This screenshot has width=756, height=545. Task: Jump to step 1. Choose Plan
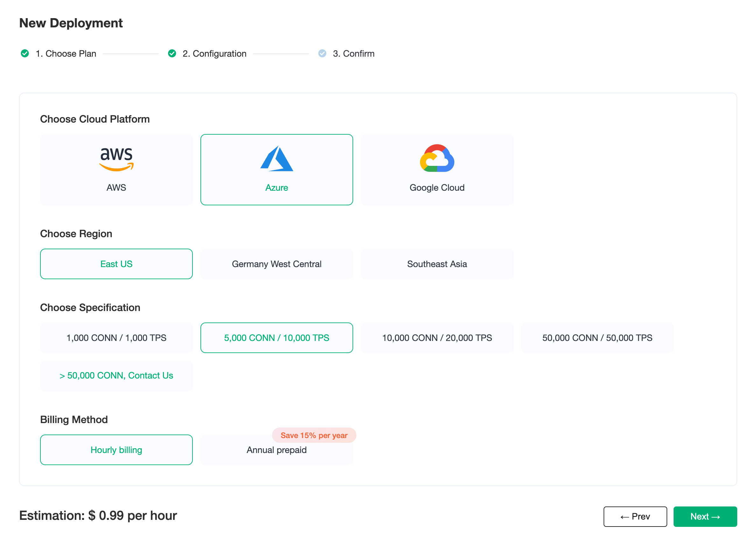click(66, 53)
